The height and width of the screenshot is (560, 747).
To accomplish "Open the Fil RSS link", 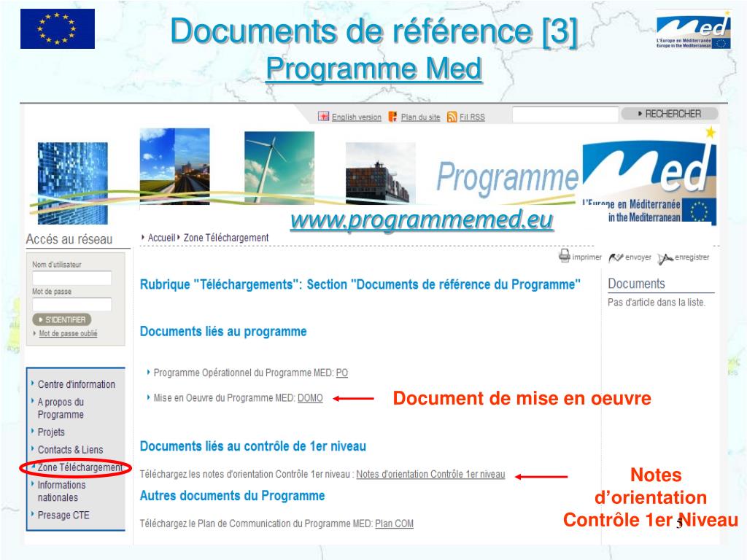I will 472,117.
